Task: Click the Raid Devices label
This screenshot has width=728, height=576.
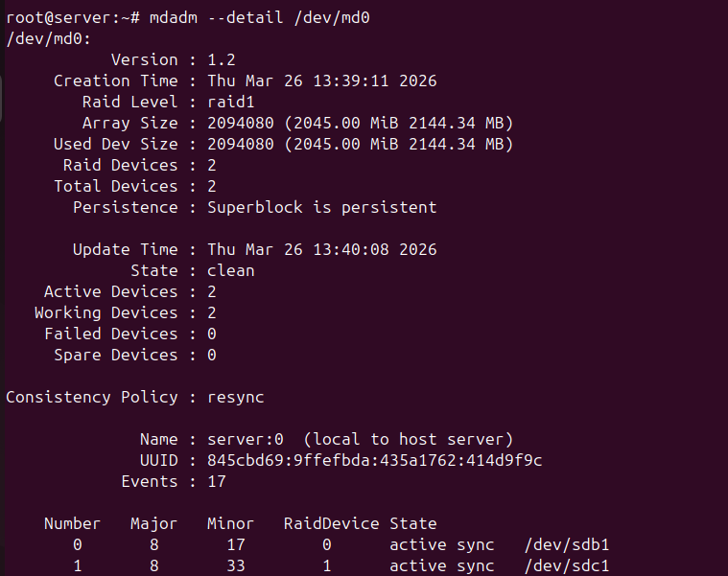Action: [120, 166]
